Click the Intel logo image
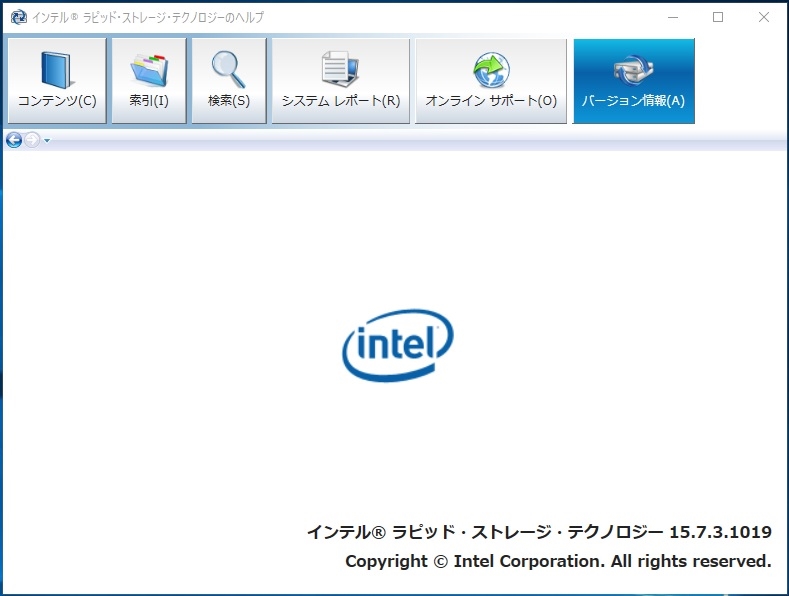The image size is (789, 596). coord(398,345)
